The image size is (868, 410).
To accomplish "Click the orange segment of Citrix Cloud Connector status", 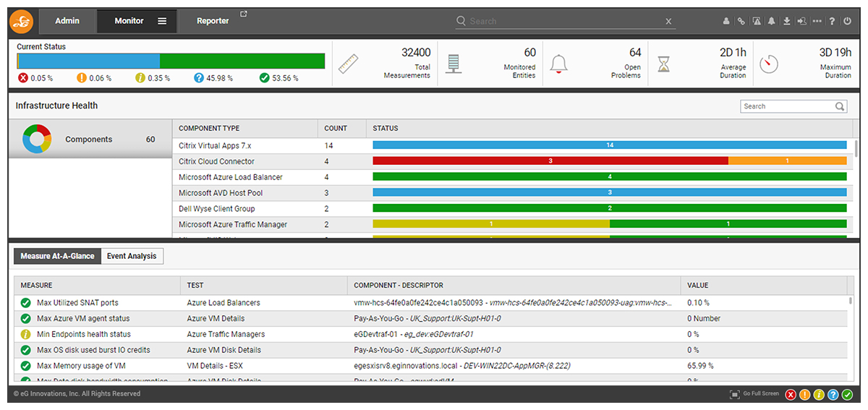I will point(787,161).
